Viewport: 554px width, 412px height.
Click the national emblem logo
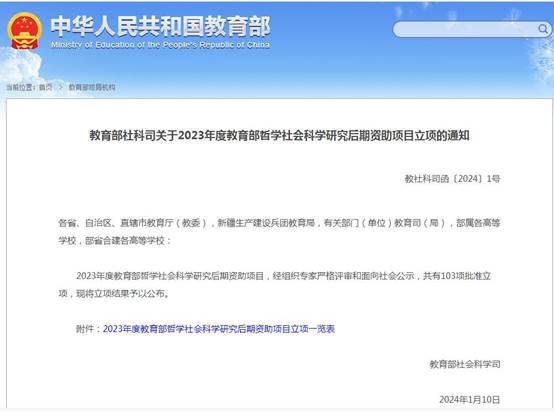(24, 30)
